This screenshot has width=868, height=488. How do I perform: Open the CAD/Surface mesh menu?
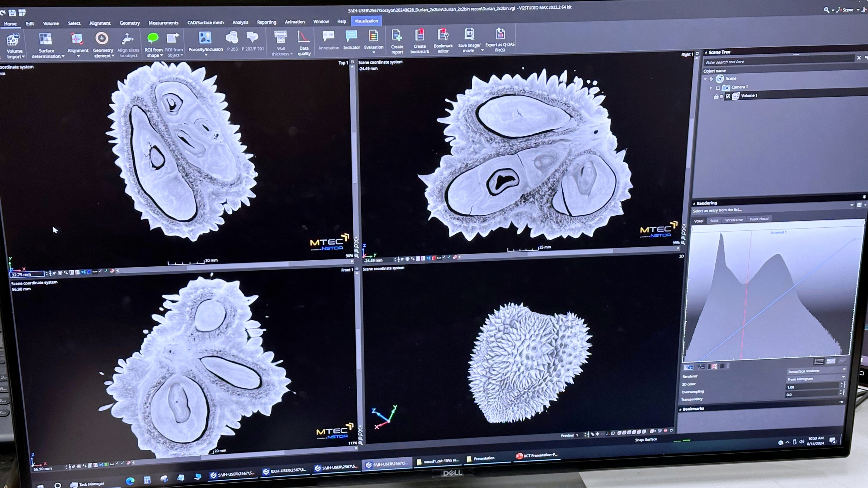[x=205, y=22]
